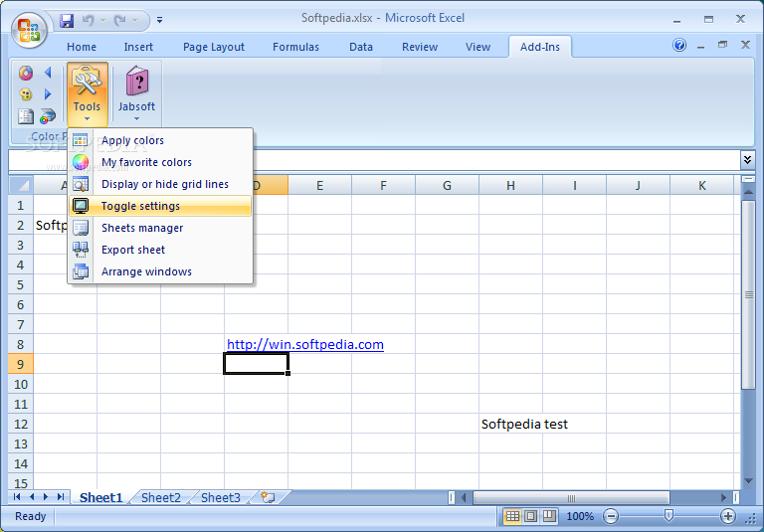
Task: Click the zoom slider handle
Action: 668,516
